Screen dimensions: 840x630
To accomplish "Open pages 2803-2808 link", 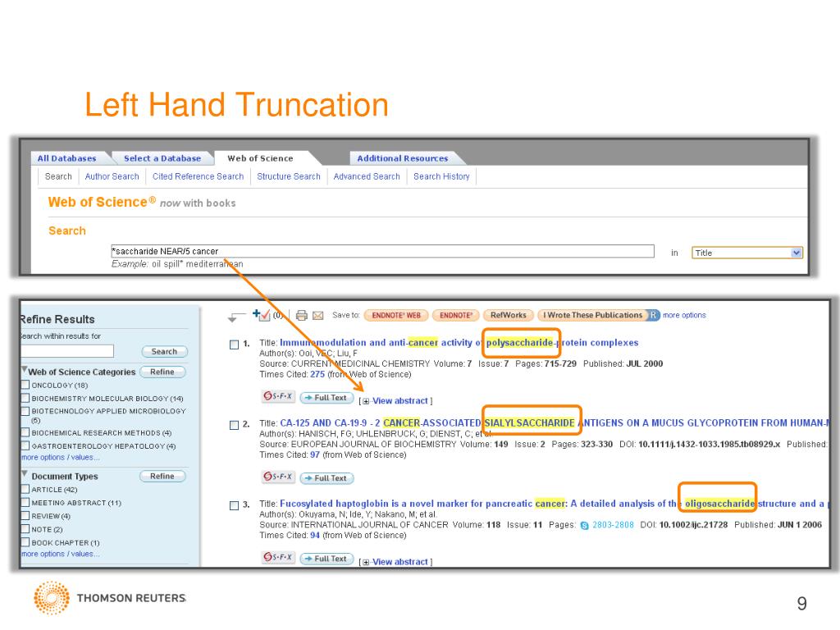I will [613, 525].
